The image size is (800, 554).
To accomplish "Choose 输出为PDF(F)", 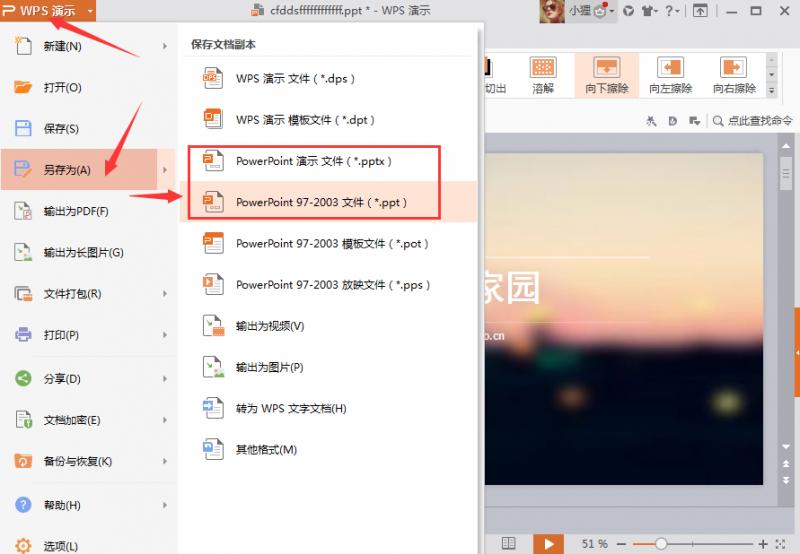I will (x=76, y=211).
